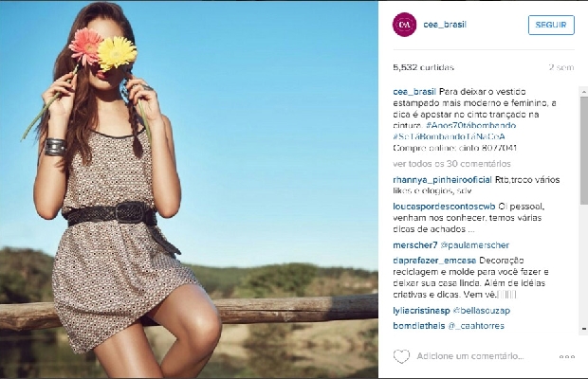Open the three-dots more options menu
Viewport: 588px width, 379px height.
566,356
